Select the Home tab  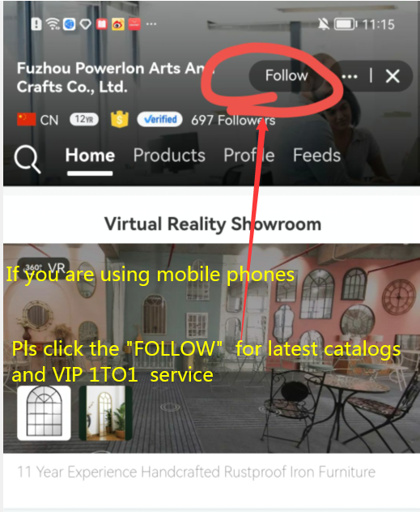point(90,155)
